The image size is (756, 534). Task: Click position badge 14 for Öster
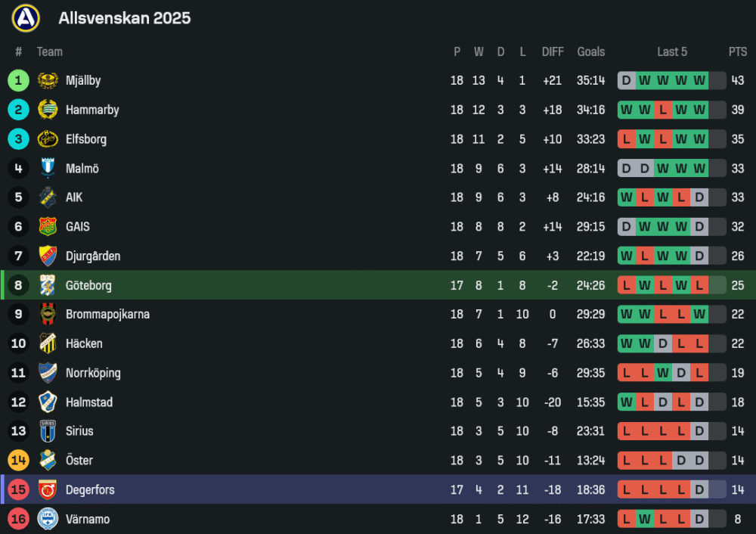click(19, 461)
